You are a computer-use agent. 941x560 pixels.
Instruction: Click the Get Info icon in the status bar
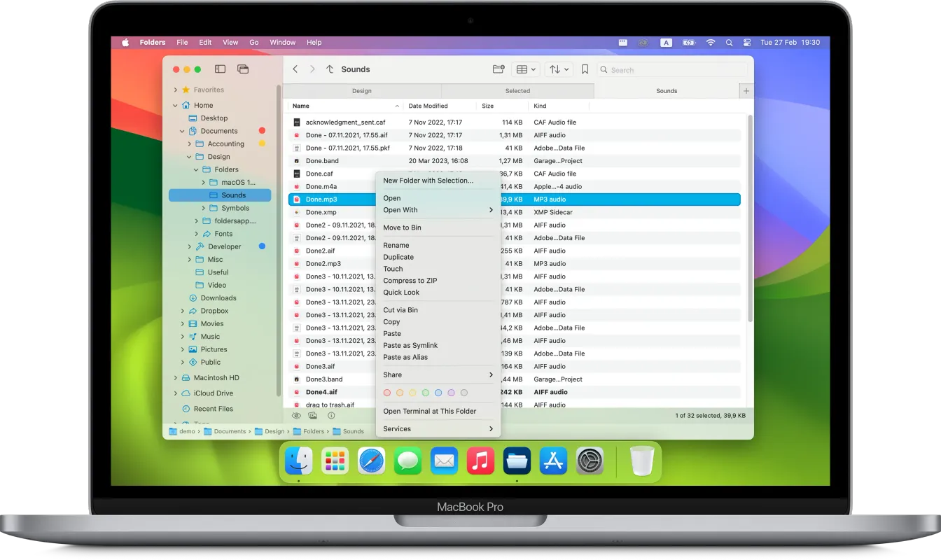[x=330, y=415]
